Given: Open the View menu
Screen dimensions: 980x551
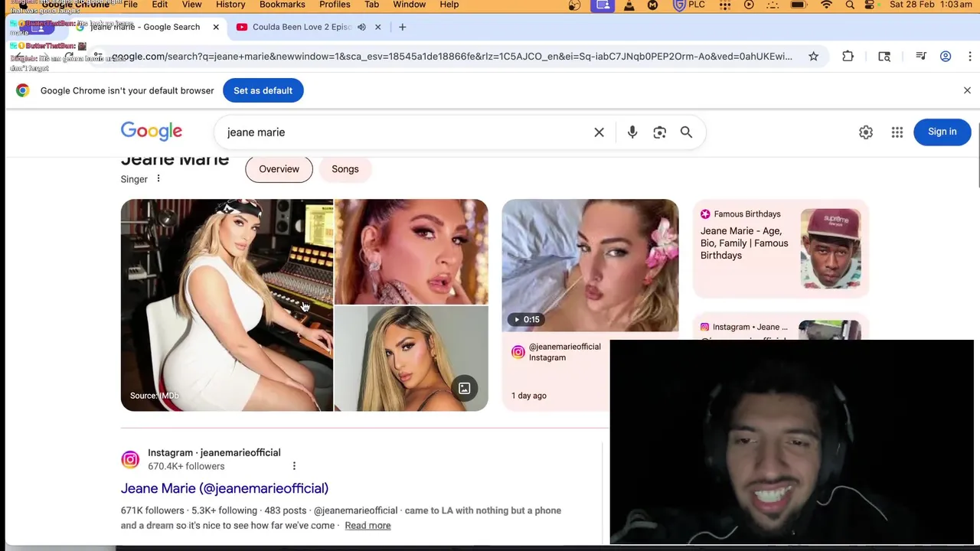Looking at the screenshot, I should [x=191, y=5].
